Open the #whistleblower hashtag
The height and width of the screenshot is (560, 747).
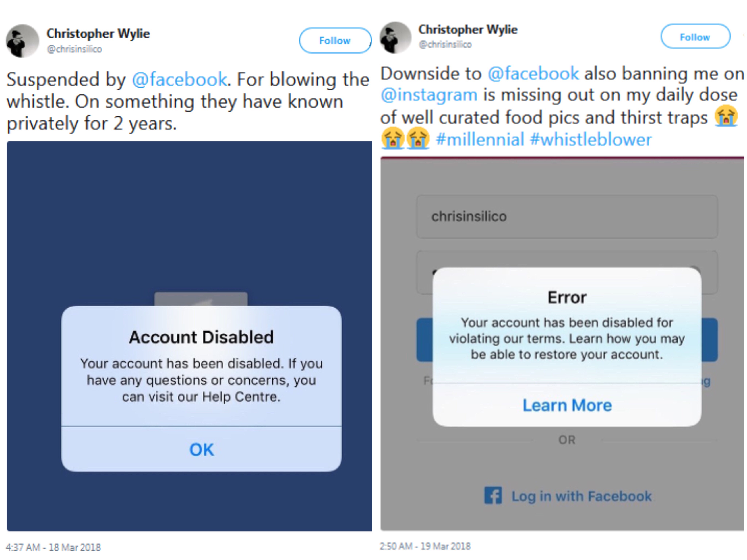(591, 139)
